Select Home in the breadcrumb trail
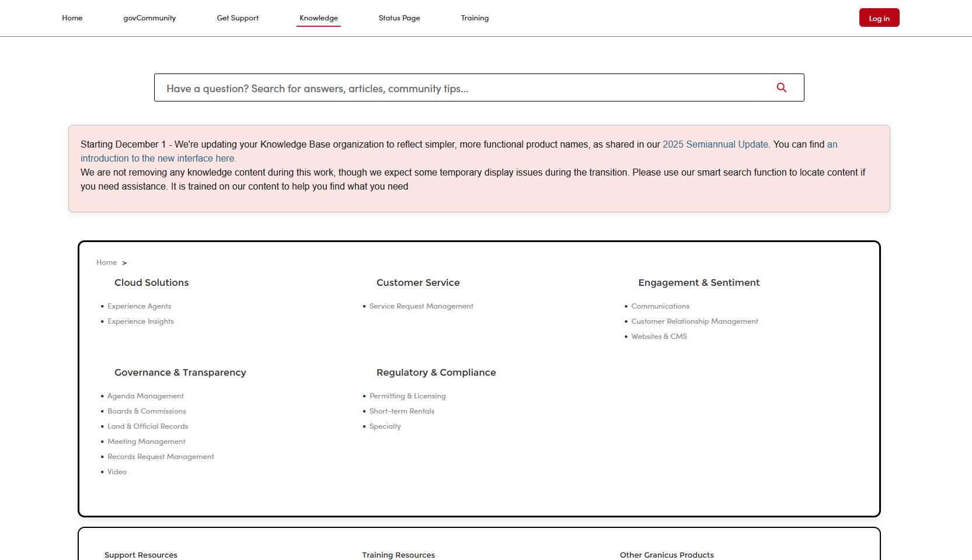The width and height of the screenshot is (972, 560). tap(107, 262)
